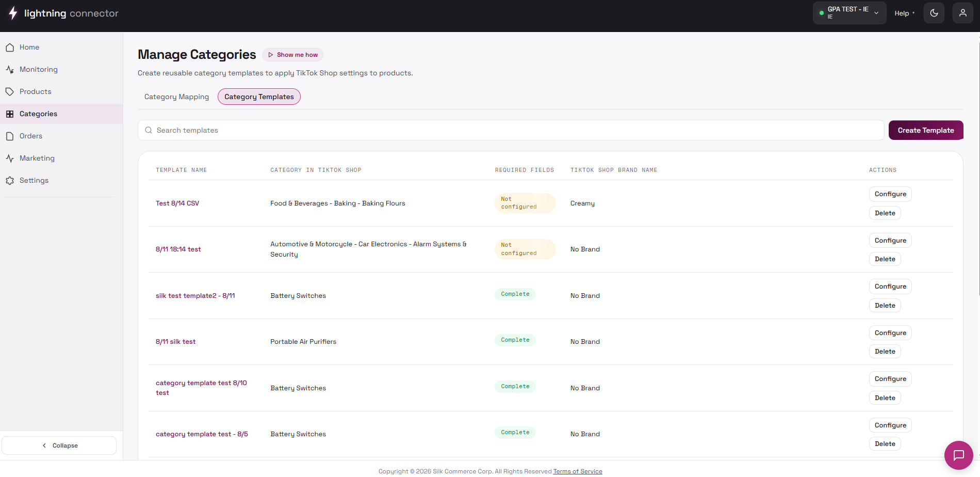Open Home from the sidebar
Image resolution: width=980 pixels, height=477 pixels.
61,47
